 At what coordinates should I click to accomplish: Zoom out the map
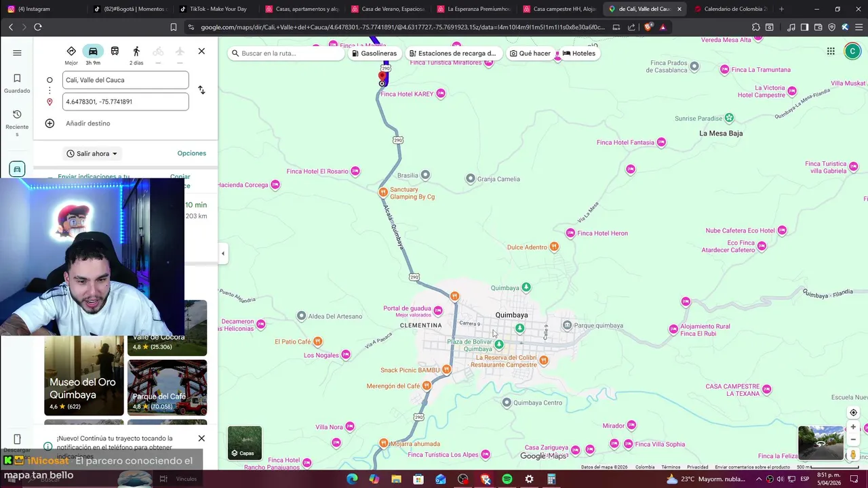853,439
